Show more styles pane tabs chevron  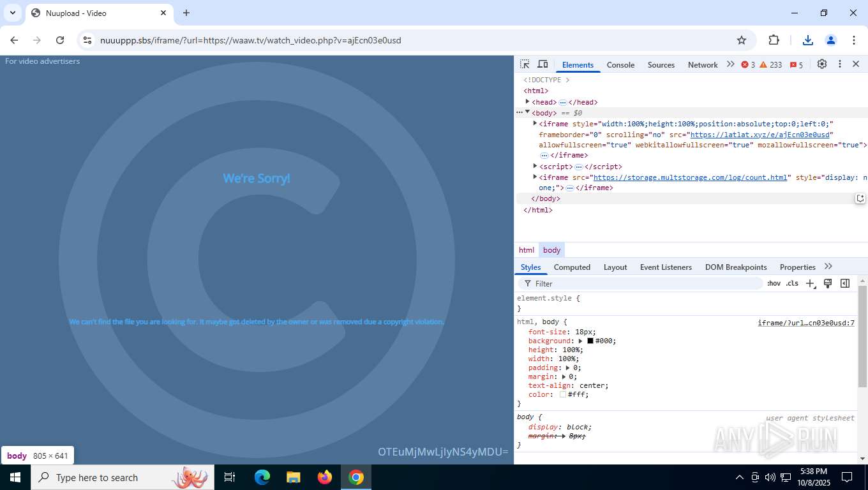pyautogui.click(x=828, y=267)
